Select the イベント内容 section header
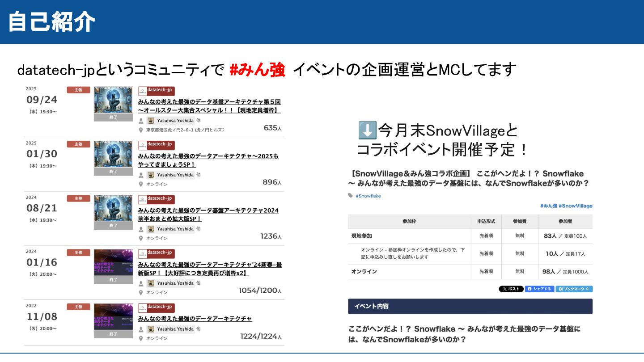Viewport: 644px width, 362px height. (470, 306)
